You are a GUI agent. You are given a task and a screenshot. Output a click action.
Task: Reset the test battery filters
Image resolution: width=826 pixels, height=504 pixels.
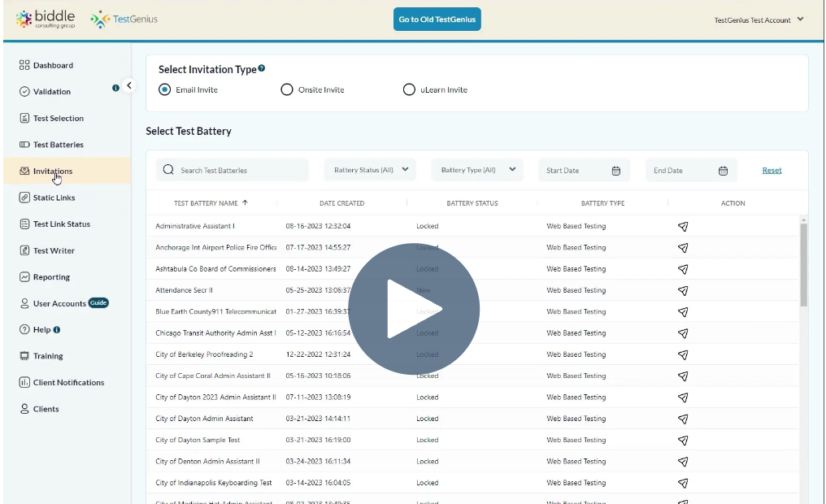click(771, 170)
